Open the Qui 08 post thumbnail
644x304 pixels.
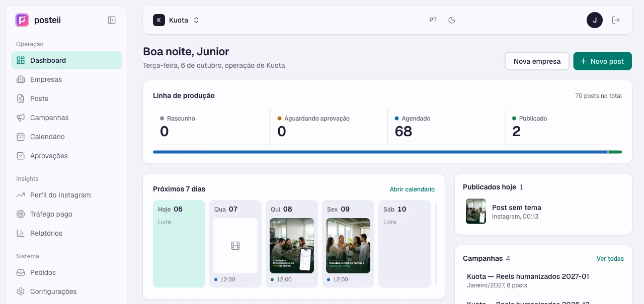click(x=292, y=246)
